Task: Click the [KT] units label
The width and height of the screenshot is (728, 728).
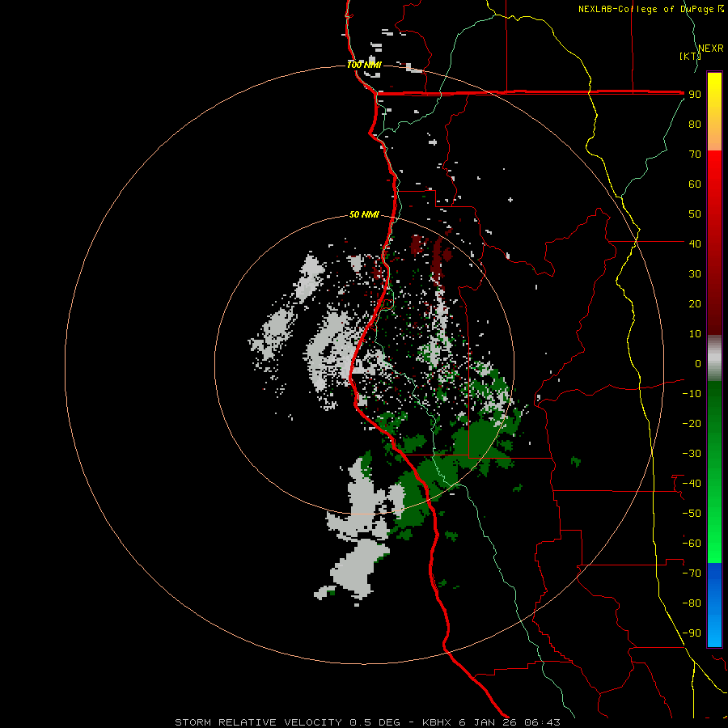Action: 690,56
